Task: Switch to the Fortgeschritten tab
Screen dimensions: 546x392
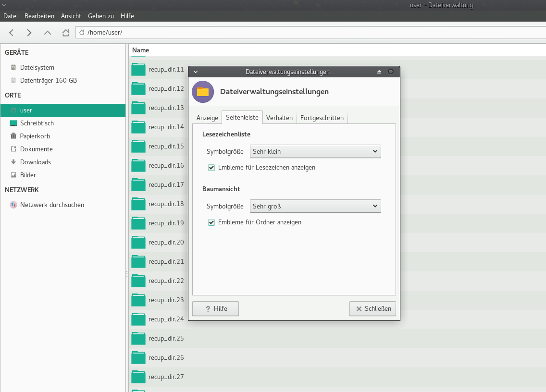Action: [322, 118]
